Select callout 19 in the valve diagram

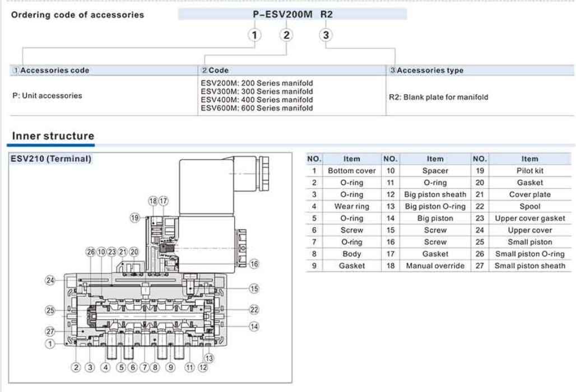(135, 218)
